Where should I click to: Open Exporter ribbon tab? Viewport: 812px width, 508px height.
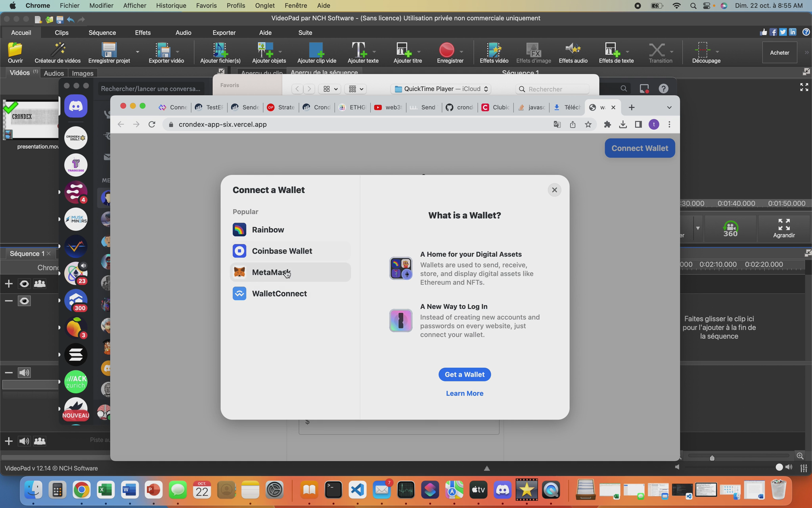click(224, 33)
